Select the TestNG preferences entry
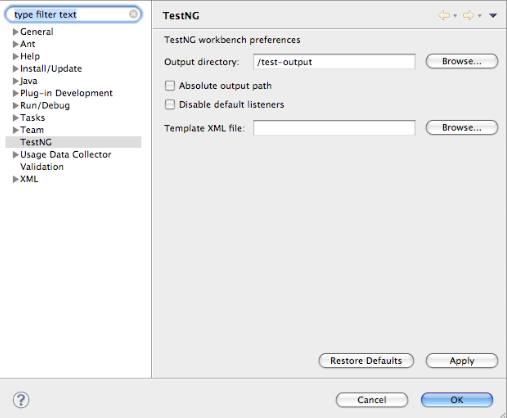The height and width of the screenshot is (418, 507). [36, 142]
